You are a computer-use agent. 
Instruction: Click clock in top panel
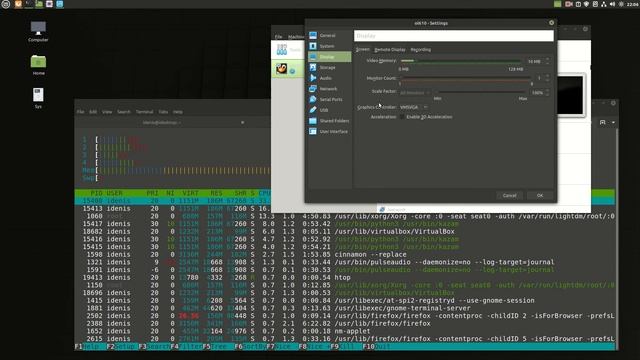[632, 4]
